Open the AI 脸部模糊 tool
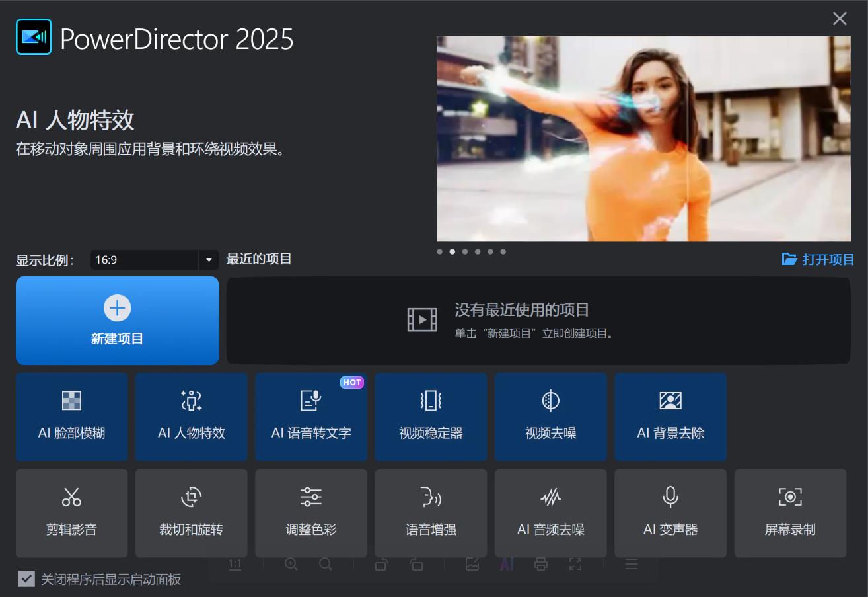This screenshot has height=597, width=868. [71, 417]
